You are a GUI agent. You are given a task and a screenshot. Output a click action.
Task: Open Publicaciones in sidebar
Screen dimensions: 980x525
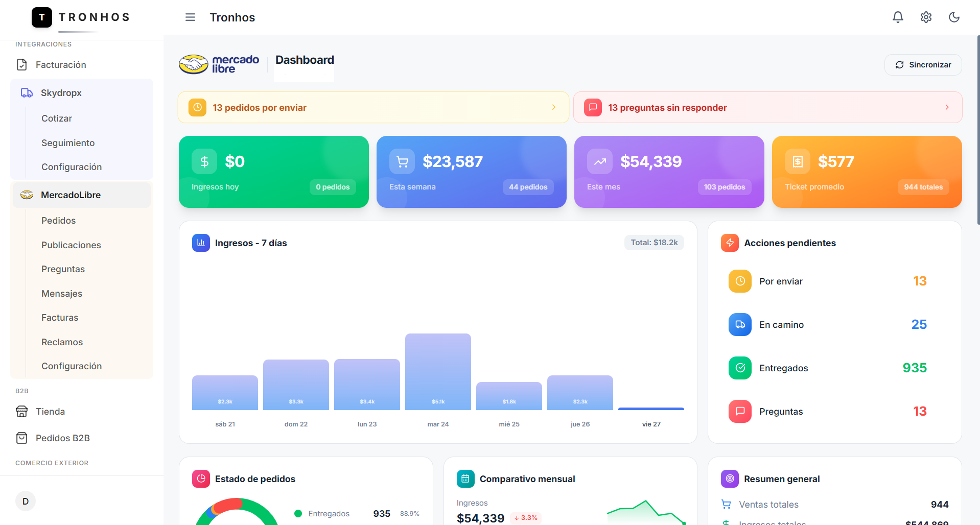pyautogui.click(x=71, y=245)
